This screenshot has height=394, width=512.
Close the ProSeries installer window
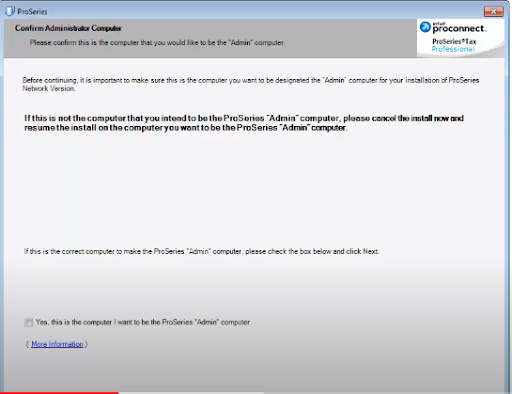pyautogui.click(x=493, y=11)
